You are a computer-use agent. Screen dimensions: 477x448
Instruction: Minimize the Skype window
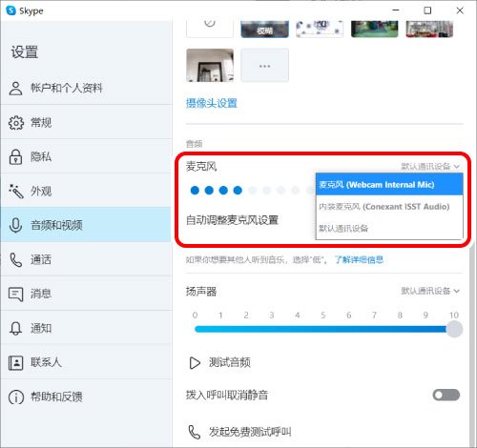point(396,10)
